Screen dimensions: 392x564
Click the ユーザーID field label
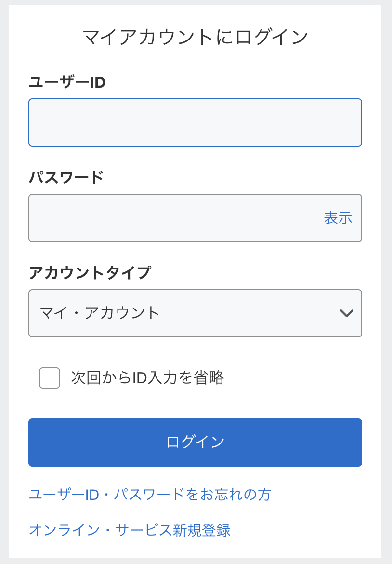67,82
